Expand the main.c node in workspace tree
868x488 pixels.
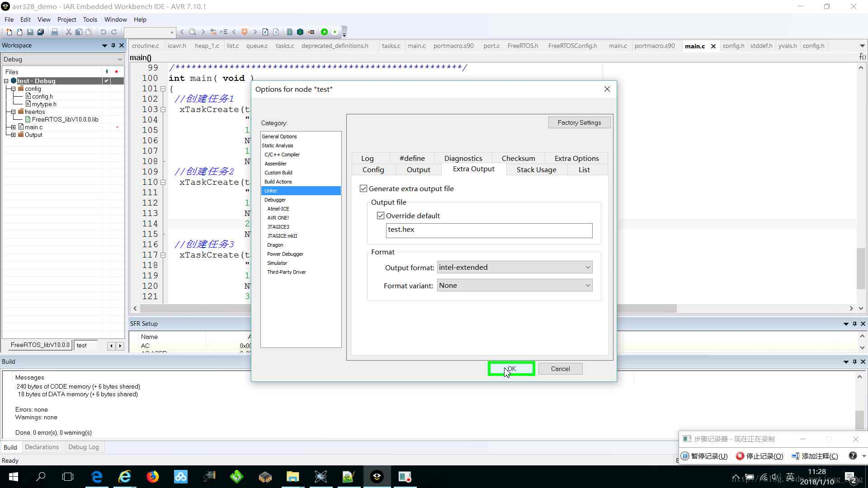click(14, 127)
